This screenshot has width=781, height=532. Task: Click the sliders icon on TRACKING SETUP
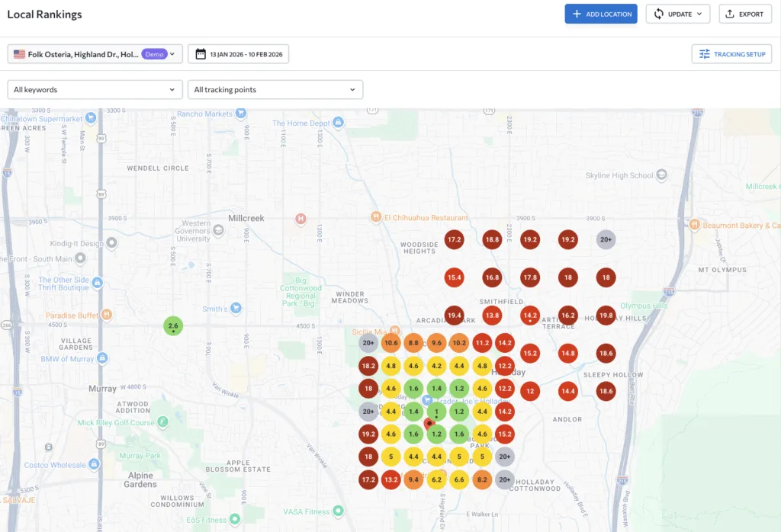point(706,53)
